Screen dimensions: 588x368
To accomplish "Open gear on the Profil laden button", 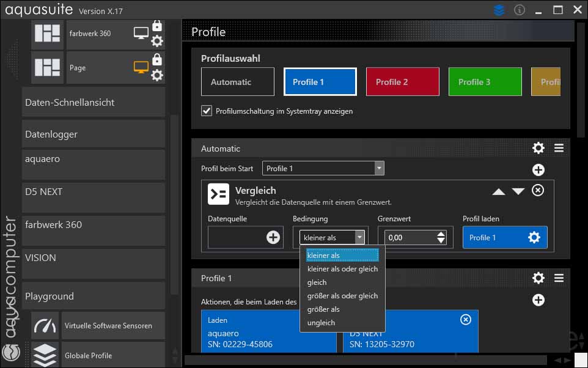I will [534, 237].
